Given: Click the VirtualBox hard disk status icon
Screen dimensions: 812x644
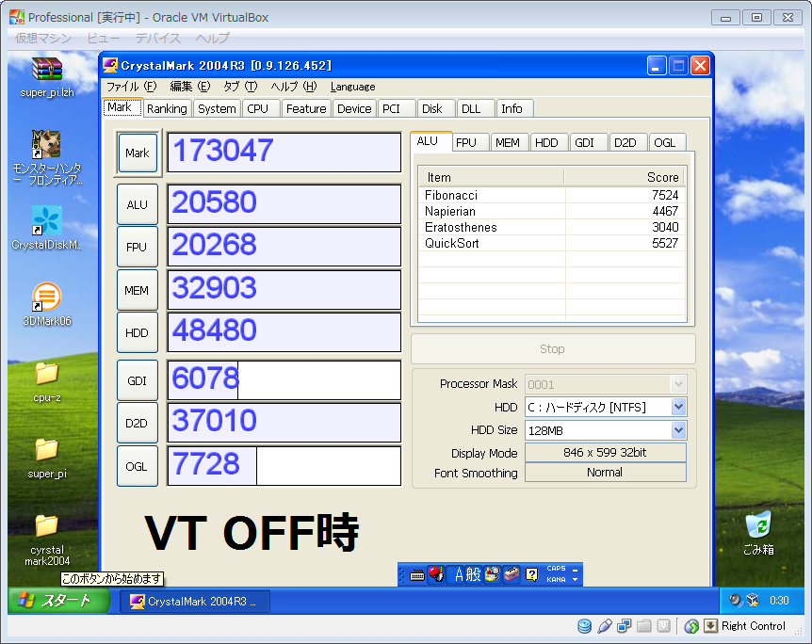Looking at the screenshot, I should (584, 626).
